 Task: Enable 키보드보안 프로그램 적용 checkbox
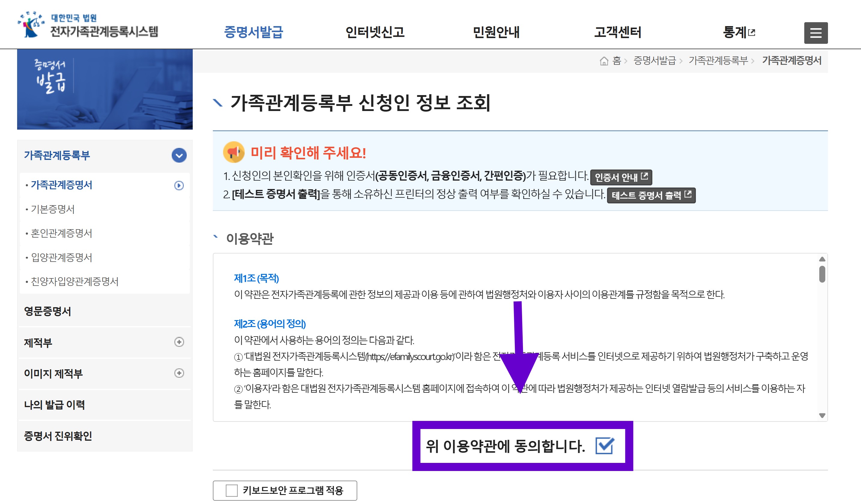[x=232, y=490]
